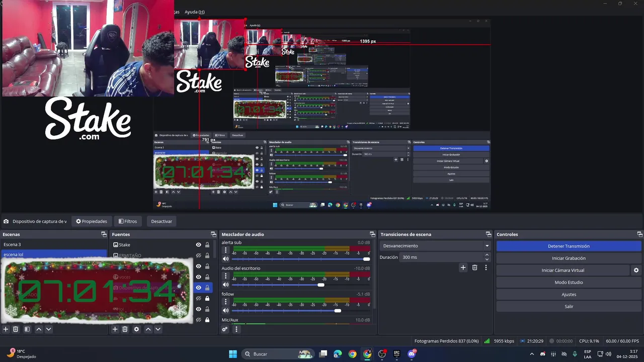Lock toggle for the Stake source

click(x=207, y=245)
